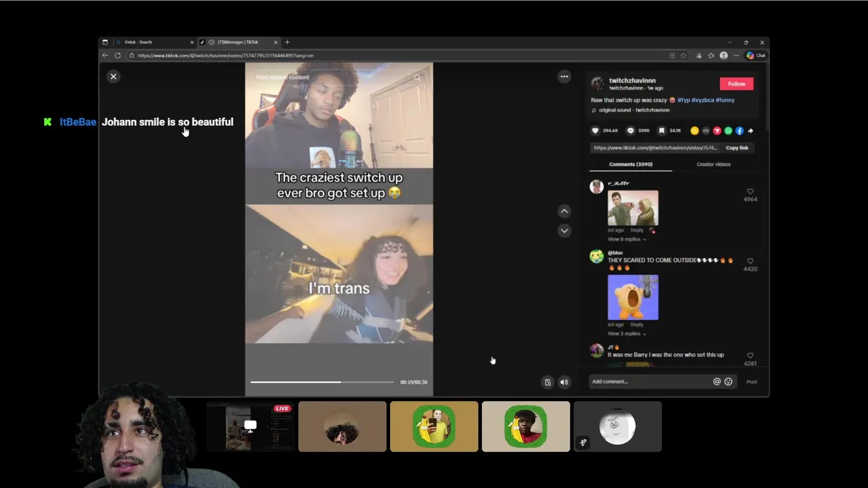Mention a user with the @ icon
This screenshot has width=868, height=488.
click(x=717, y=382)
